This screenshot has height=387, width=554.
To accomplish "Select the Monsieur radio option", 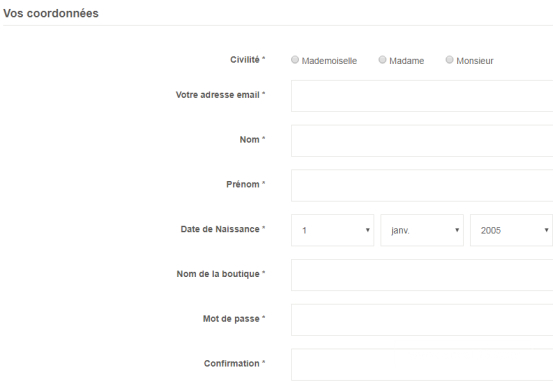I will pyautogui.click(x=449, y=60).
